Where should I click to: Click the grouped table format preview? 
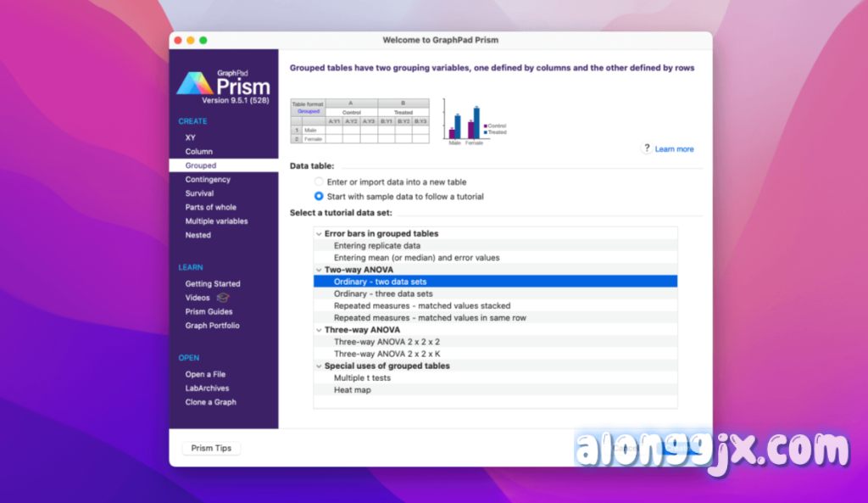coord(359,121)
